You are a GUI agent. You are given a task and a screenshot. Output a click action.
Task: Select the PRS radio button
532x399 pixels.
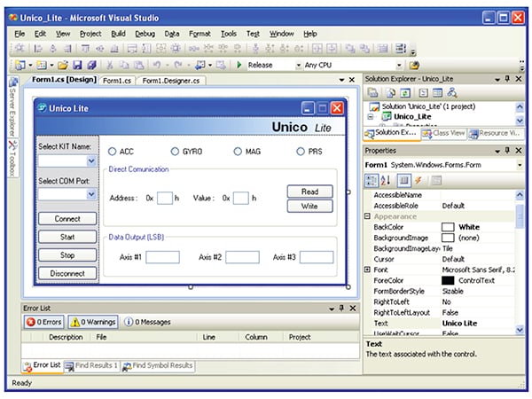pyautogui.click(x=301, y=152)
